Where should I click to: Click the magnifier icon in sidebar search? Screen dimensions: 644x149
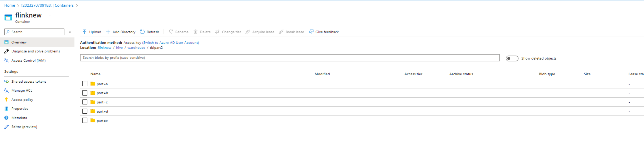8,32
